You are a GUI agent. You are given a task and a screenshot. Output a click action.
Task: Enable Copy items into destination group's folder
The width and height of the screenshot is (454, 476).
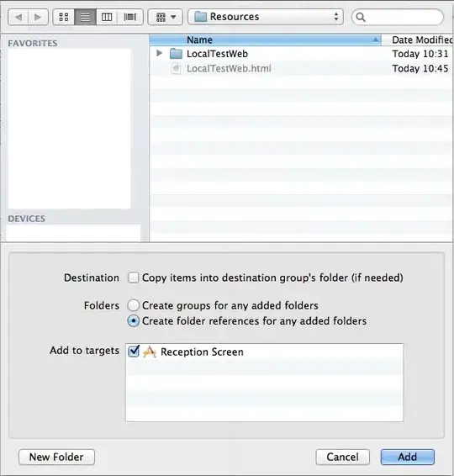(x=133, y=278)
